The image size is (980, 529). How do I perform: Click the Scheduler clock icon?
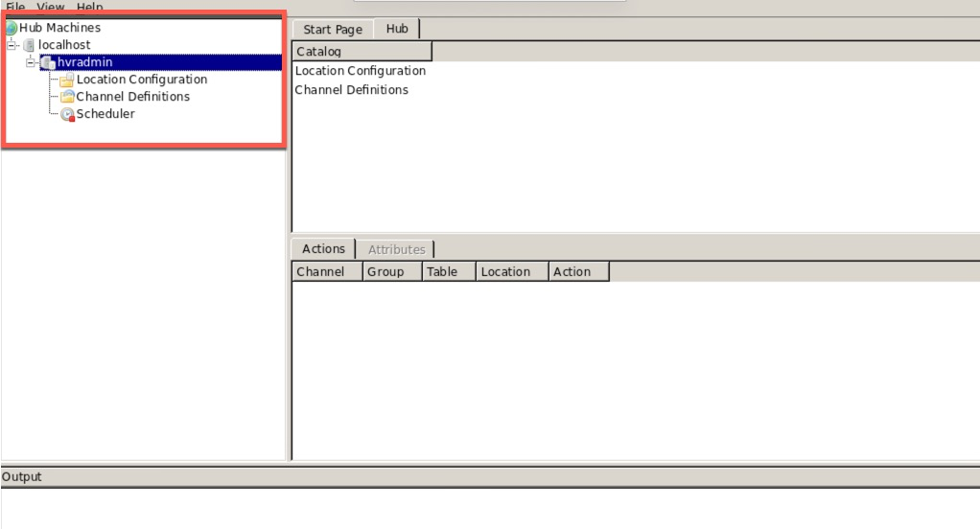(x=67, y=114)
